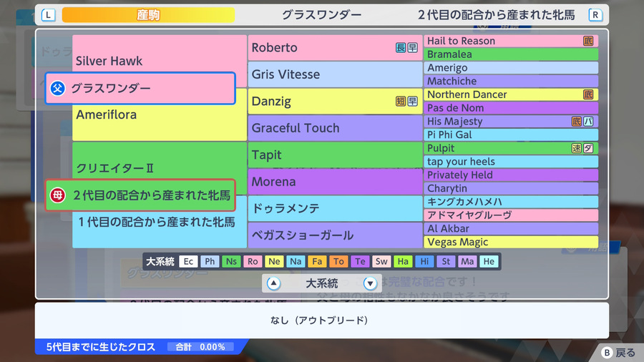Click the 底 badge on His Majesty

(576, 122)
